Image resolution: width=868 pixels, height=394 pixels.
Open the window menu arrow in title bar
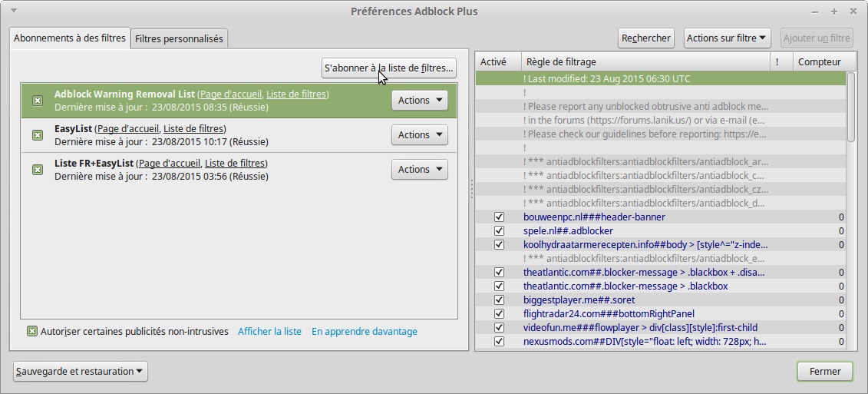point(13,11)
